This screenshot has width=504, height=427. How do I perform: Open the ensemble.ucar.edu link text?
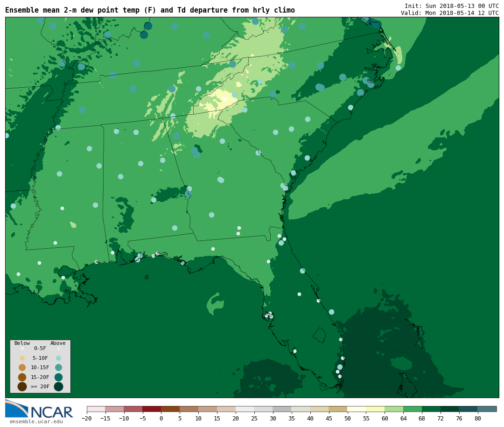pos(36,421)
